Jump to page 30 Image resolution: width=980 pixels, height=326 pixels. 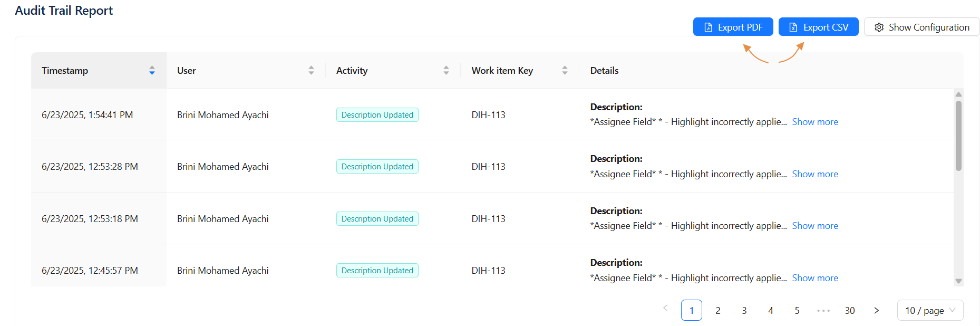(849, 311)
